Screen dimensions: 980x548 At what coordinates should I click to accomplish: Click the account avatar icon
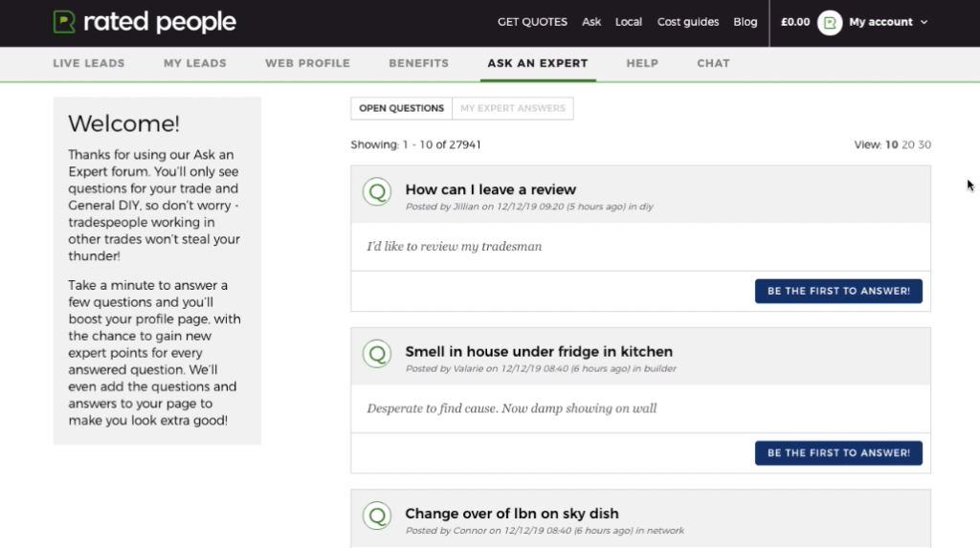coord(830,23)
